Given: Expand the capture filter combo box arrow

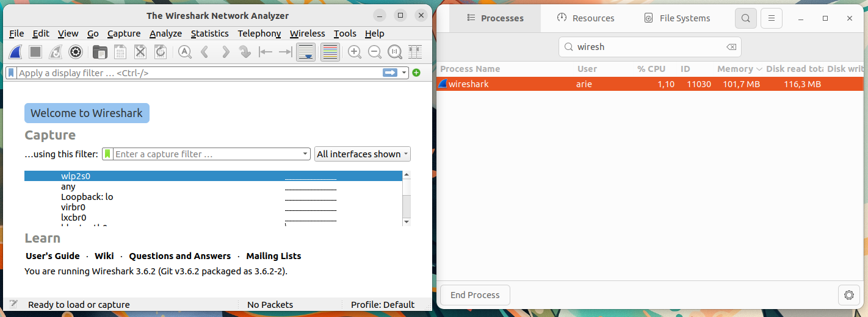Looking at the screenshot, I should coord(306,154).
